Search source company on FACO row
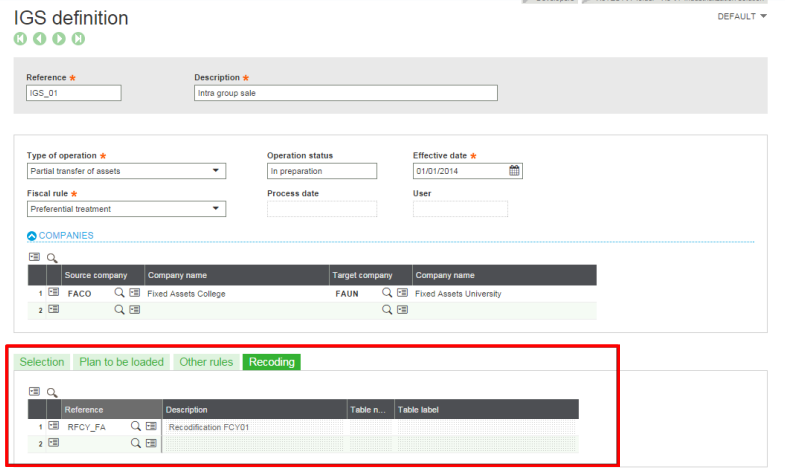Image resolution: width=785 pixels, height=475 pixels. pyautogui.click(x=119, y=293)
